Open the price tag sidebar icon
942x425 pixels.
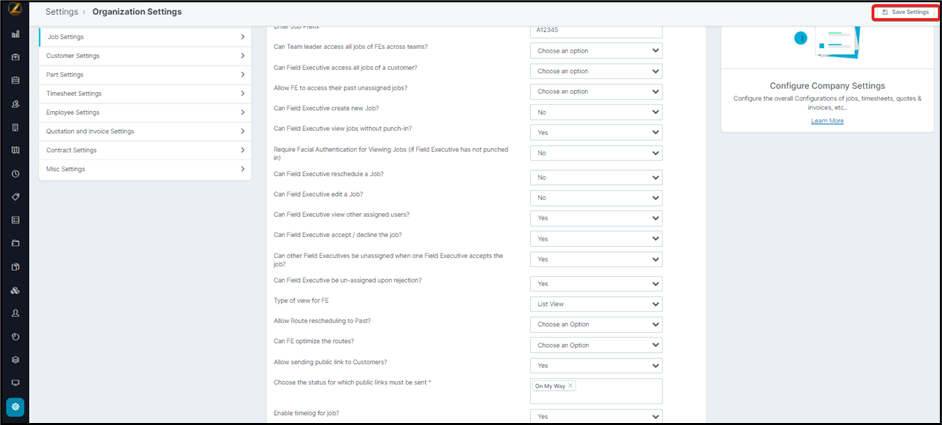tap(15, 197)
